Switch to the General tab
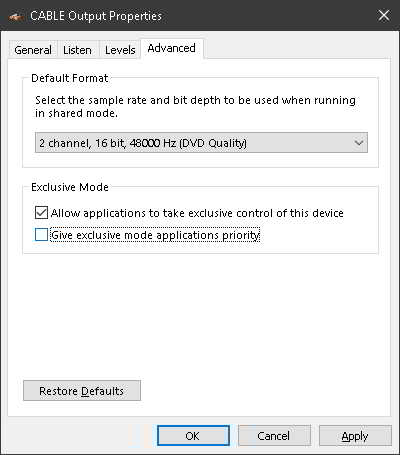Screen dimensions: 400x455 33,50
